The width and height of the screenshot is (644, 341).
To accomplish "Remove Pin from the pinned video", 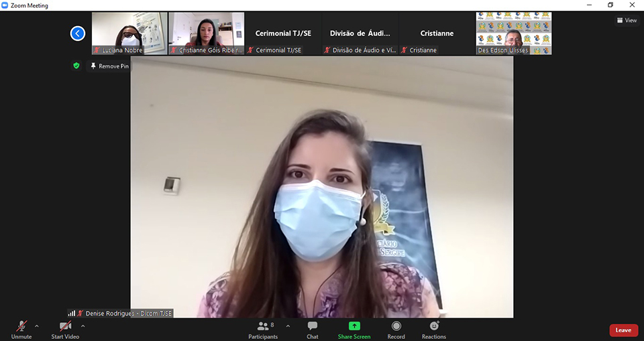I will tap(109, 66).
